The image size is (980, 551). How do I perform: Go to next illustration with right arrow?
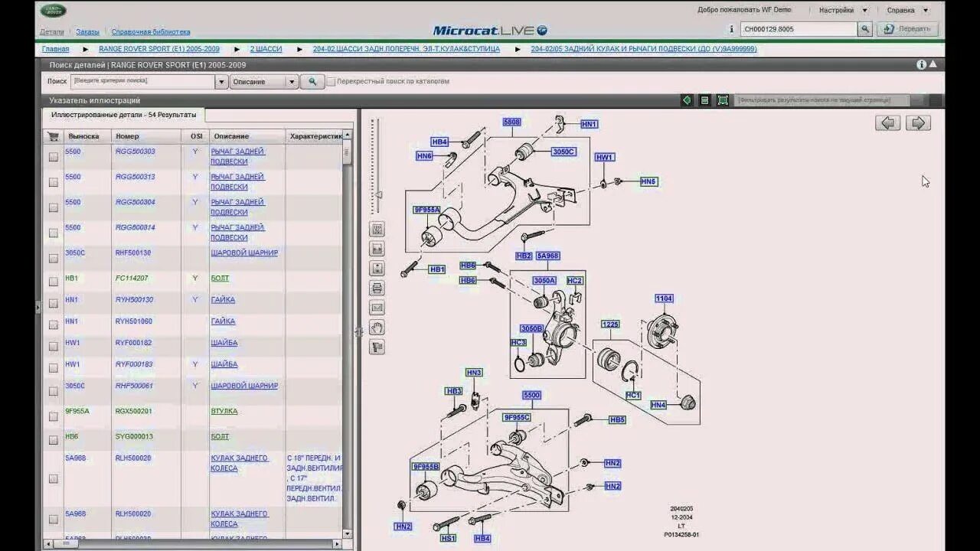tap(919, 123)
